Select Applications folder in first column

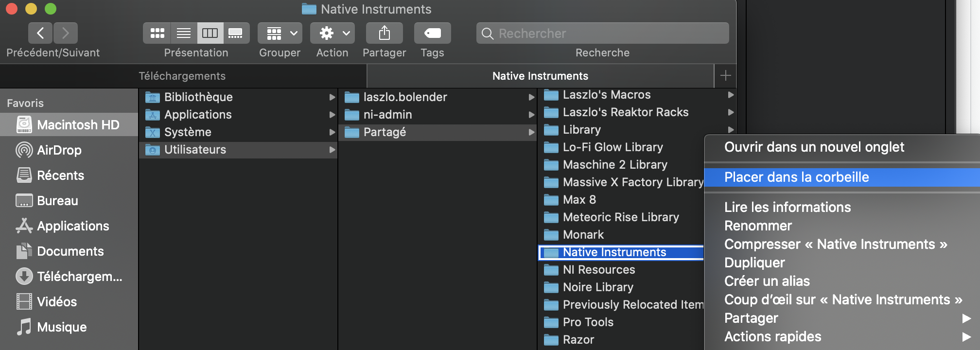(x=238, y=115)
